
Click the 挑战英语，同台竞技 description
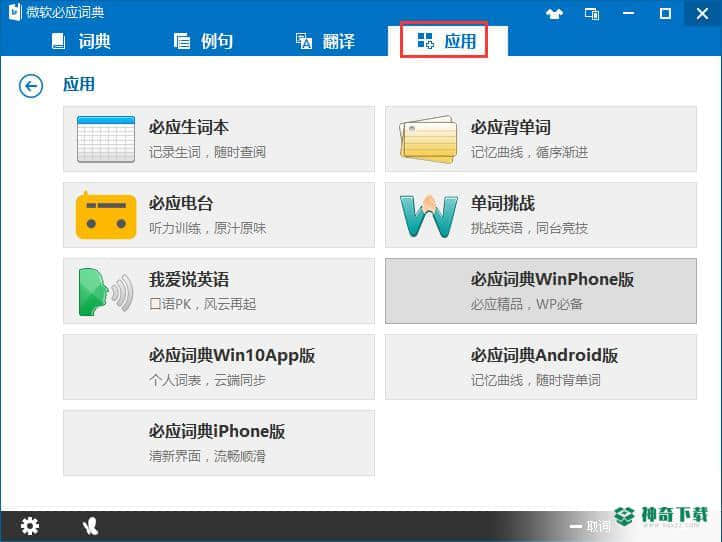point(529,228)
